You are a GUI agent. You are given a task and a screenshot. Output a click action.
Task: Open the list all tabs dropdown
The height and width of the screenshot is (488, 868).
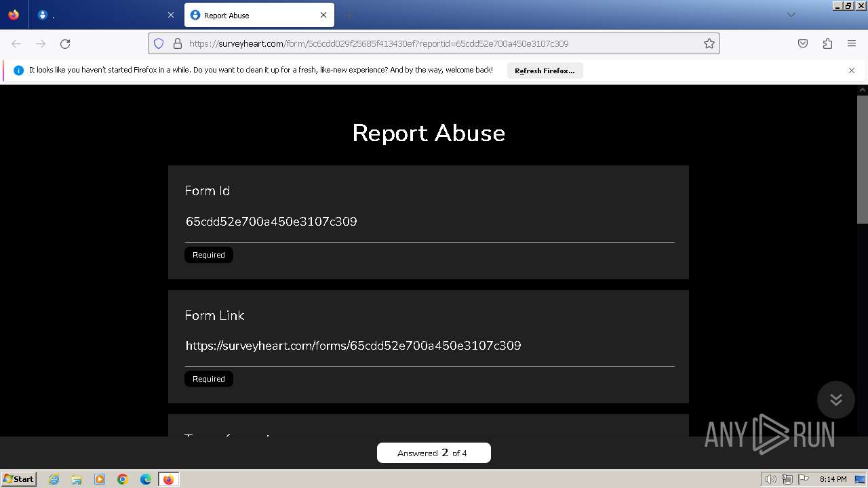[x=791, y=15]
